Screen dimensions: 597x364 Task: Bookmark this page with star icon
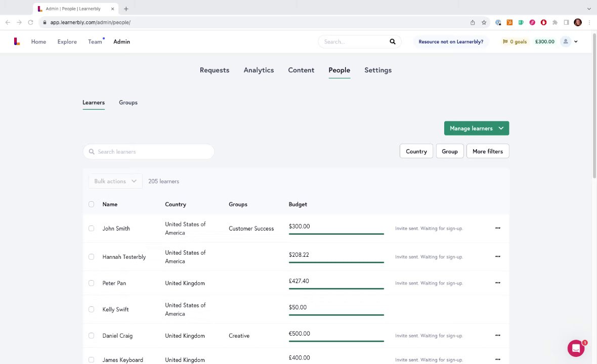tap(484, 23)
